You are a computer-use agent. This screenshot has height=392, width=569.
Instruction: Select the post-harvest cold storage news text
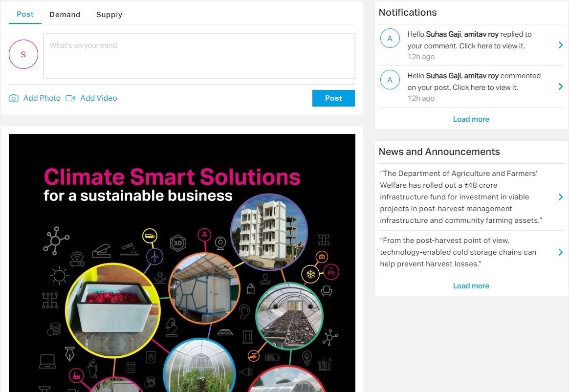pos(458,252)
